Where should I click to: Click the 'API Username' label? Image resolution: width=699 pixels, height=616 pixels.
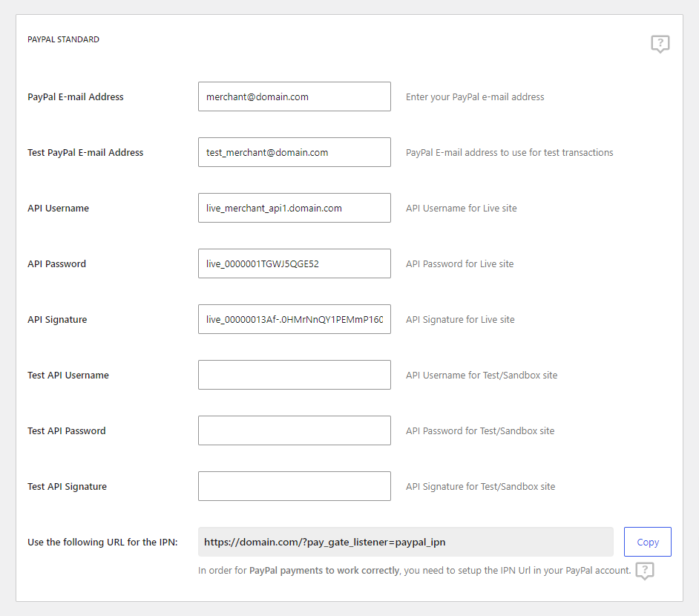pos(58,208)
